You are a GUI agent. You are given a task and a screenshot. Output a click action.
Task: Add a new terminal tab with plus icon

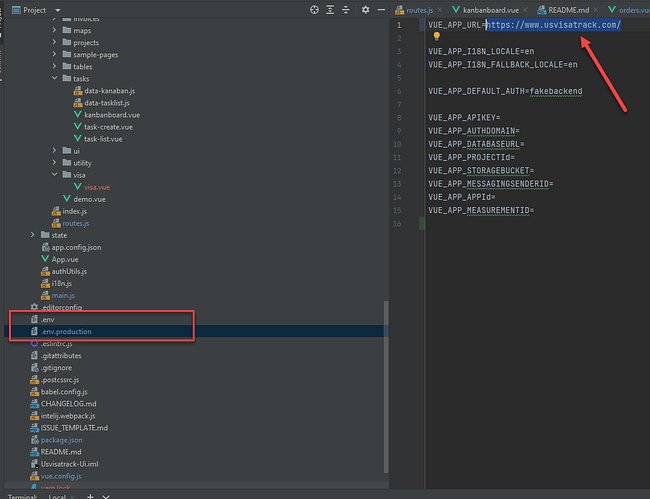pos(90,496)
